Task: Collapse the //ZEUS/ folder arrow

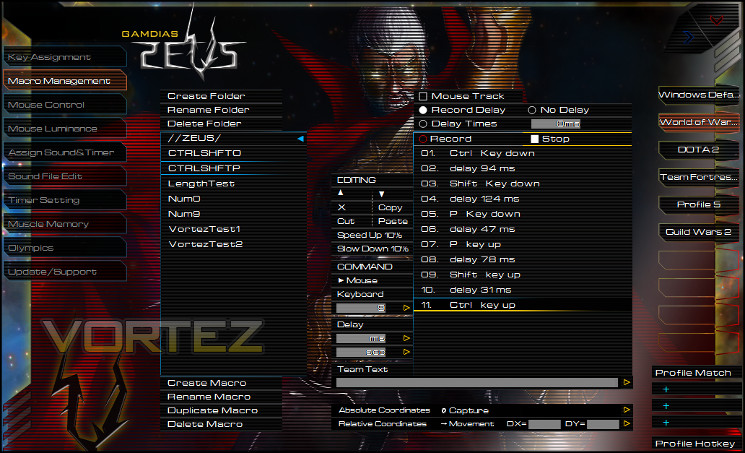Action: [300, 139]
